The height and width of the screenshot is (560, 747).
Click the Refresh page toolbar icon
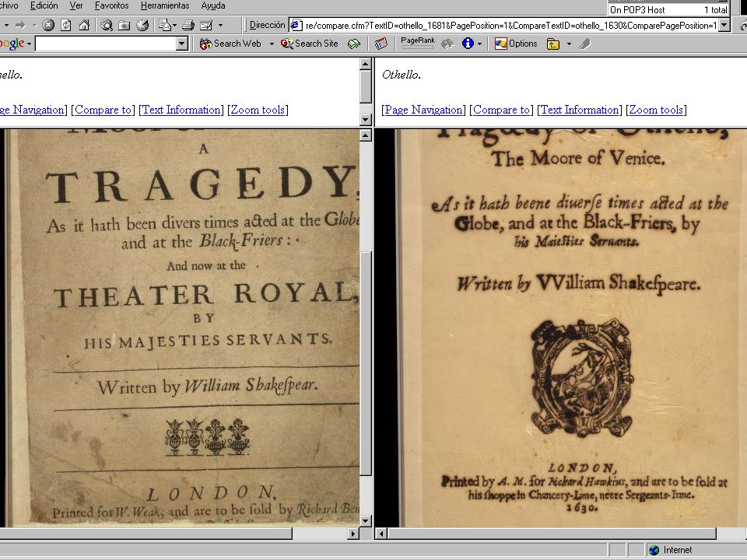(66, 25)
